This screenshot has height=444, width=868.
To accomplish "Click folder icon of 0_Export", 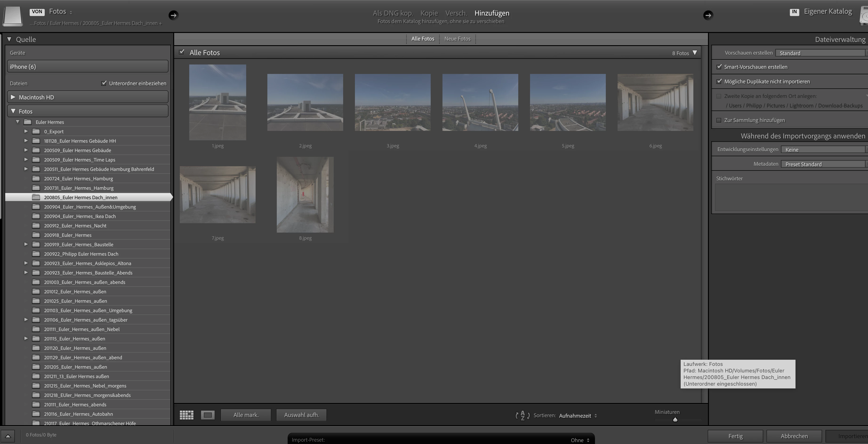I will pyautogui.click(x=36, y=131).
